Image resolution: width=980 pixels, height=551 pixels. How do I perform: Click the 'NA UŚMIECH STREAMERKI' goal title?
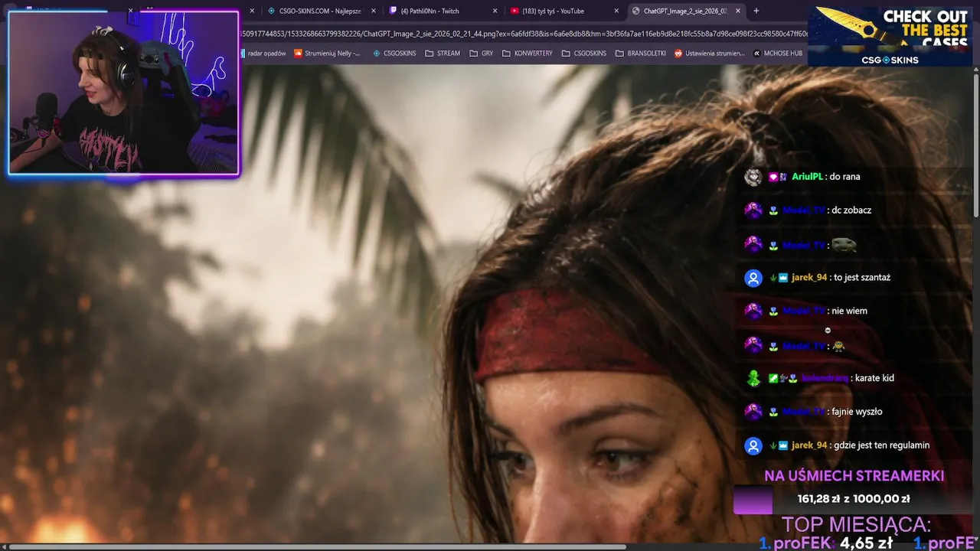click(854, 476)
